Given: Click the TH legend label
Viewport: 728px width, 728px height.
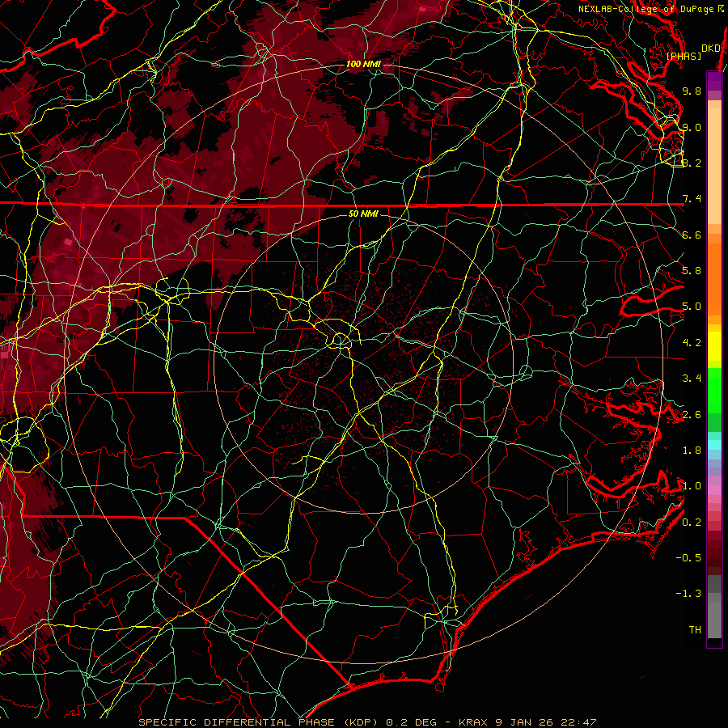Looking at the screenshot, I should pos(695,630).
